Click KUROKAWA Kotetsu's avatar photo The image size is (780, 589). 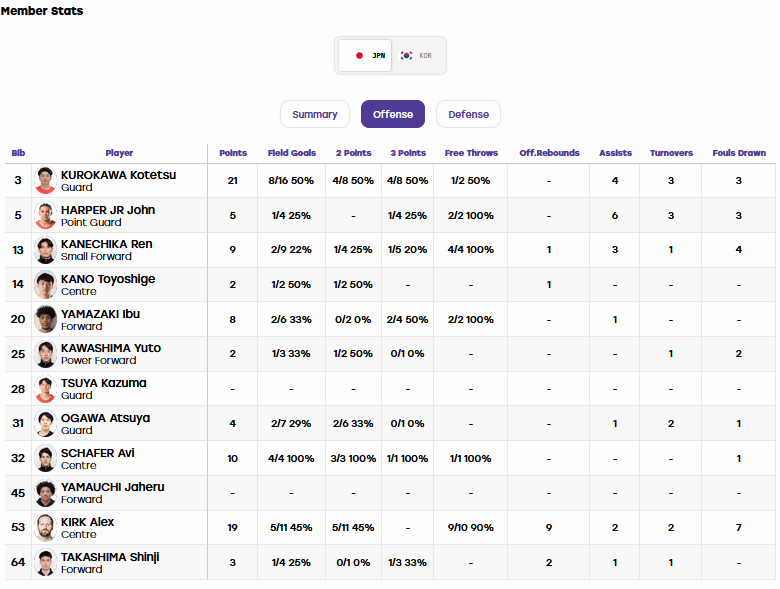click(45, 180)
